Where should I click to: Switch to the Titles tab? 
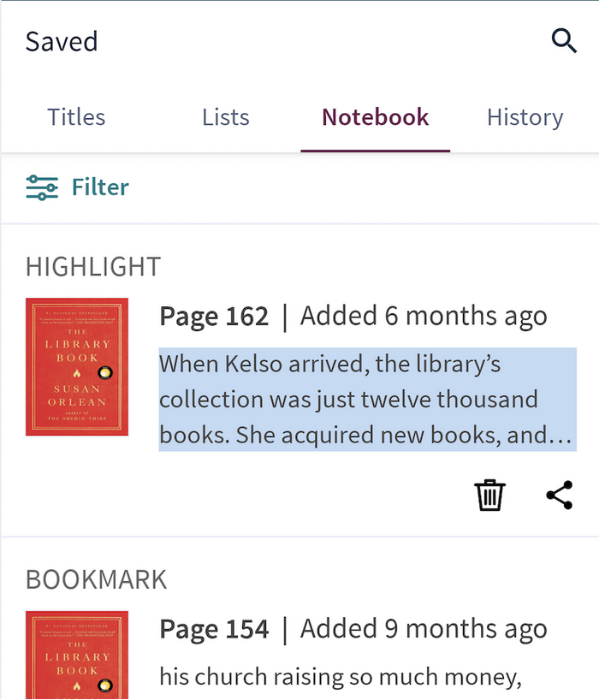pos(76,117)
